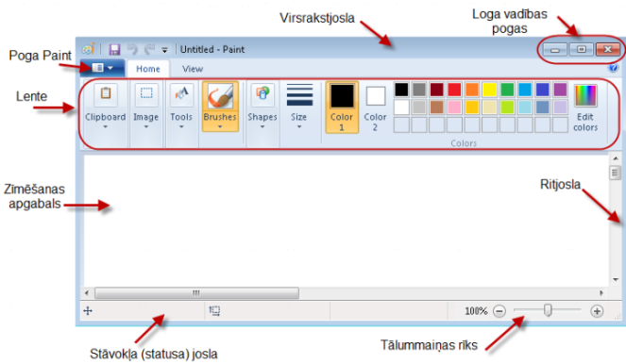This screenshot has height=364, width=626.
Task: Pick the turquoise blue color swatch
Action: click(x=525, y=90)
